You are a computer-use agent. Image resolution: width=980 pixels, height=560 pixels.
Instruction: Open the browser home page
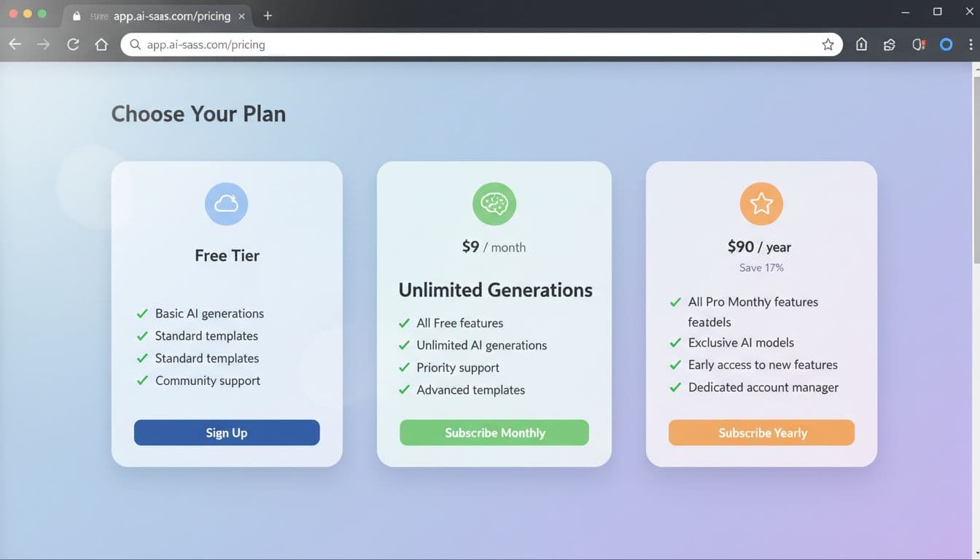pos(101,44)
